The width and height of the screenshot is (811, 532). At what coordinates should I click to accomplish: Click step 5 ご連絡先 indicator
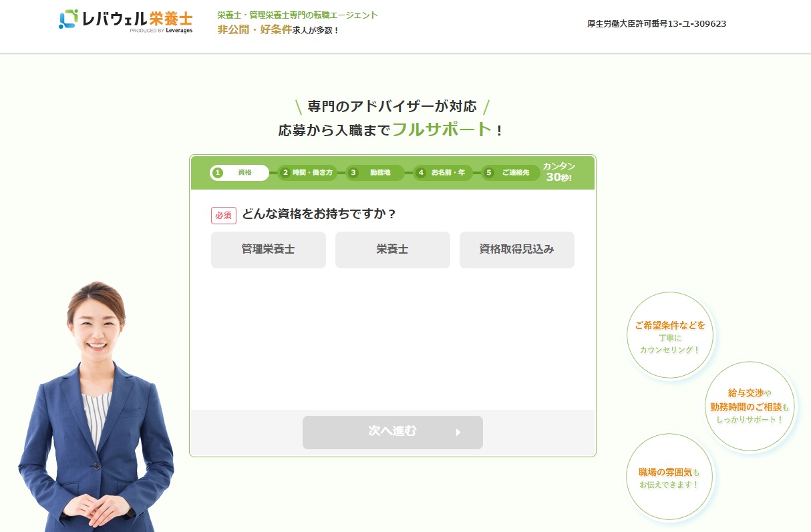pyautogui.click(x=509, y=172)
